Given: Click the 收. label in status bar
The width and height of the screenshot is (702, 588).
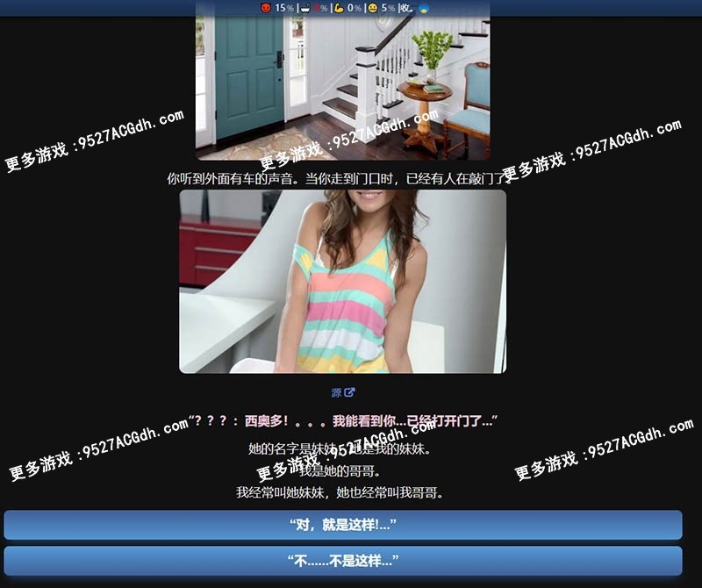Looking at the screenshot, I should tap(406, 8).
